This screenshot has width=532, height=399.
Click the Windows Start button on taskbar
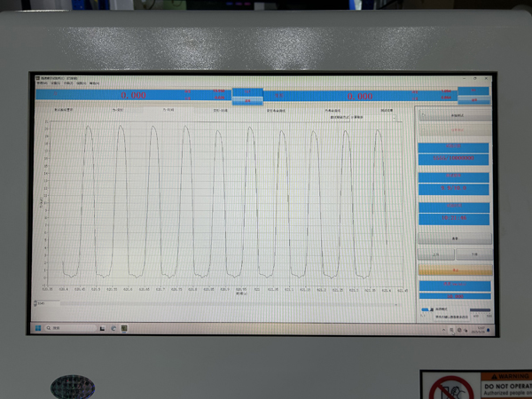[38, 328]
